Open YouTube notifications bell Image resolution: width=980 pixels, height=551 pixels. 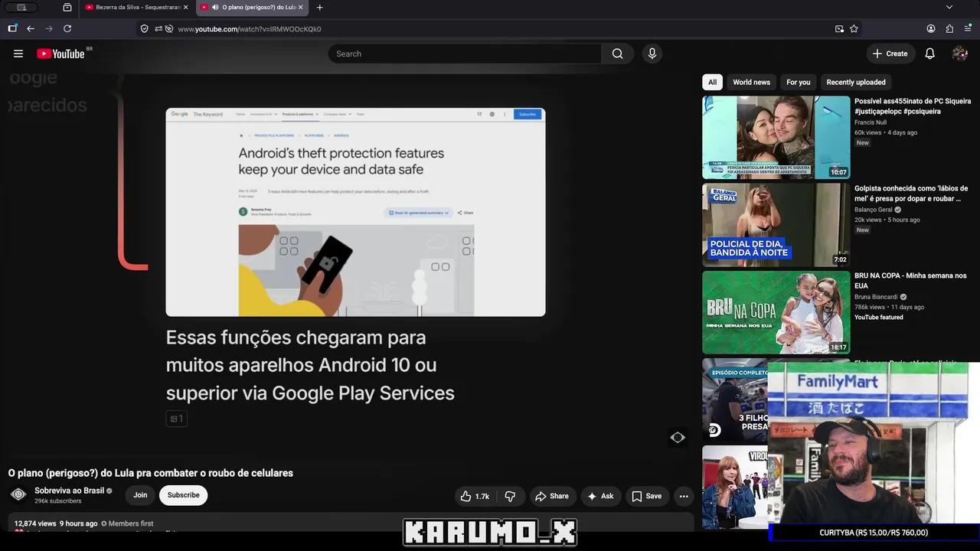[x=929, y=54]
